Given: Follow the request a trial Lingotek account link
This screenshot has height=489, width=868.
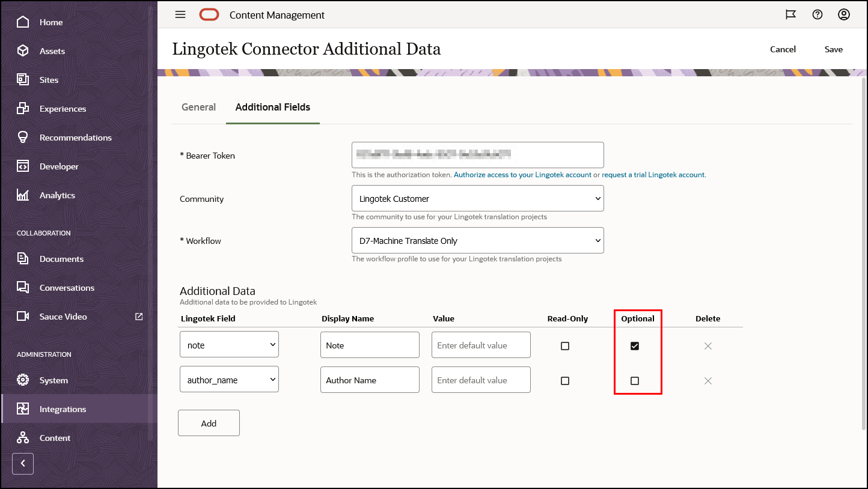Looking at the screenshot, I should point(653,175).
